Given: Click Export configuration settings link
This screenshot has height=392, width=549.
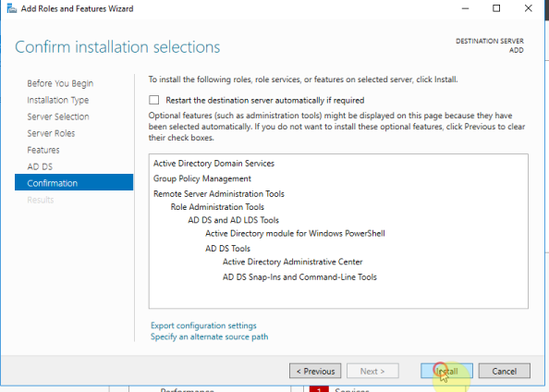Looking at the screenshot, I should [203, 325].
